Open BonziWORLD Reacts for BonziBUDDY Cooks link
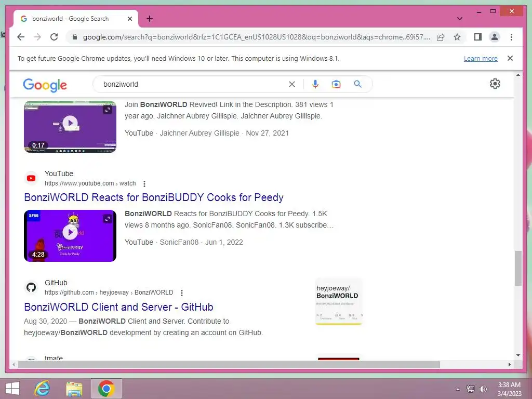 154,197
